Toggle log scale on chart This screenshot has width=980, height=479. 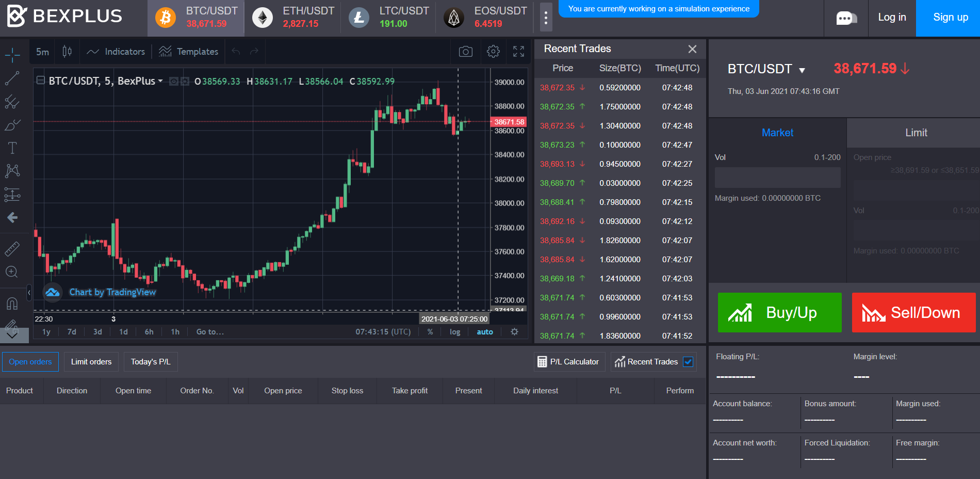click(455, 332)
